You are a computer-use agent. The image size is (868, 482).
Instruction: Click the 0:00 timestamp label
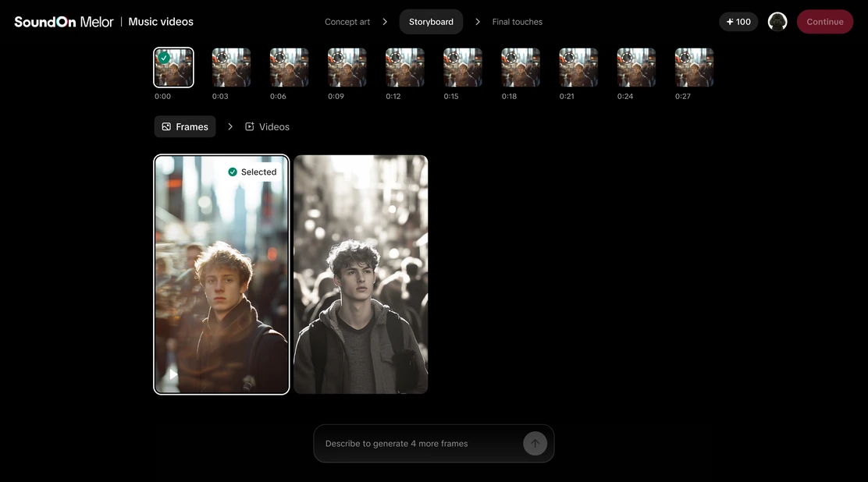pos(162,96)
